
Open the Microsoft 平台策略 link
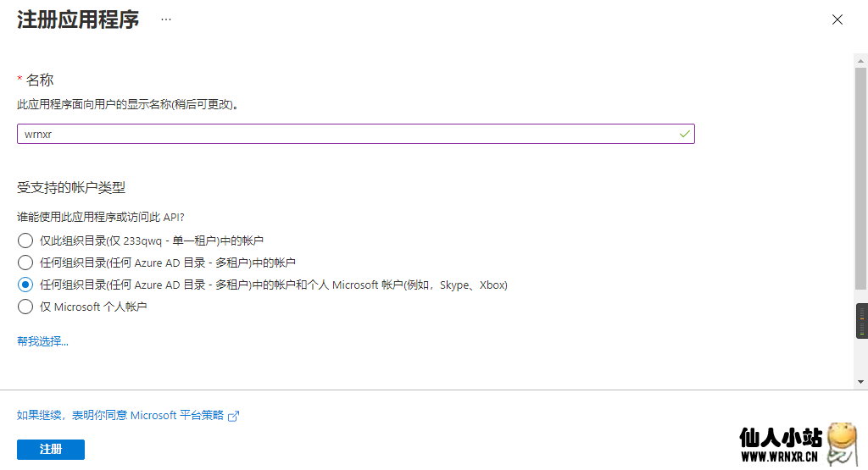[x=120, y=415]
